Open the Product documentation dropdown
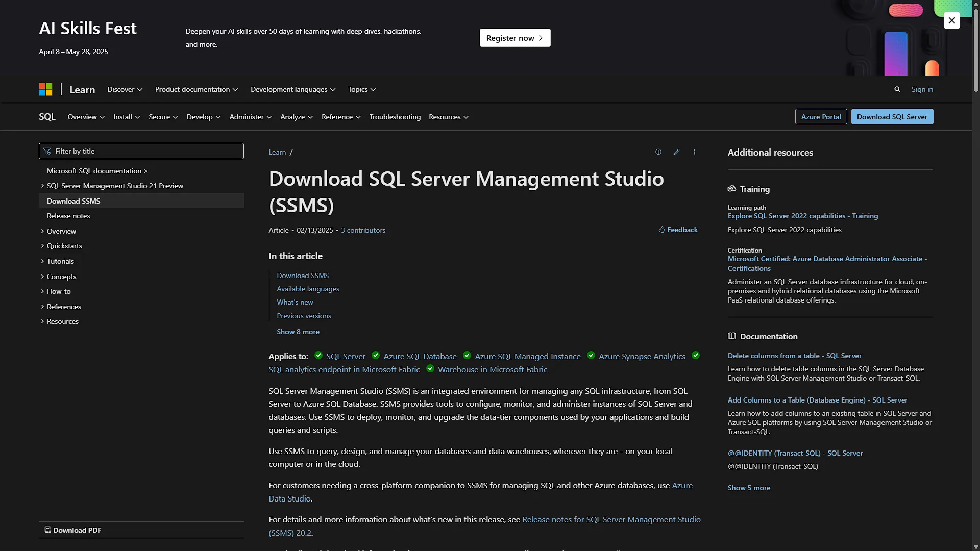The image size is (980, 551). click(197, 89)
